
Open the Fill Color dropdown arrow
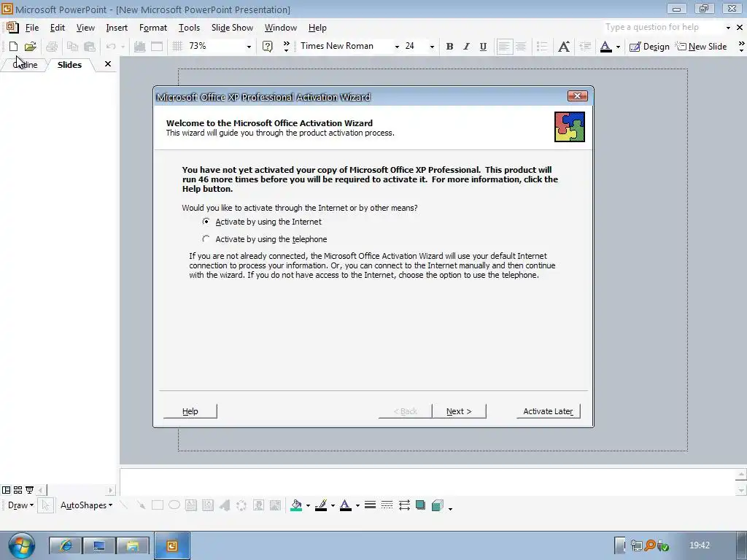point(308,506)
